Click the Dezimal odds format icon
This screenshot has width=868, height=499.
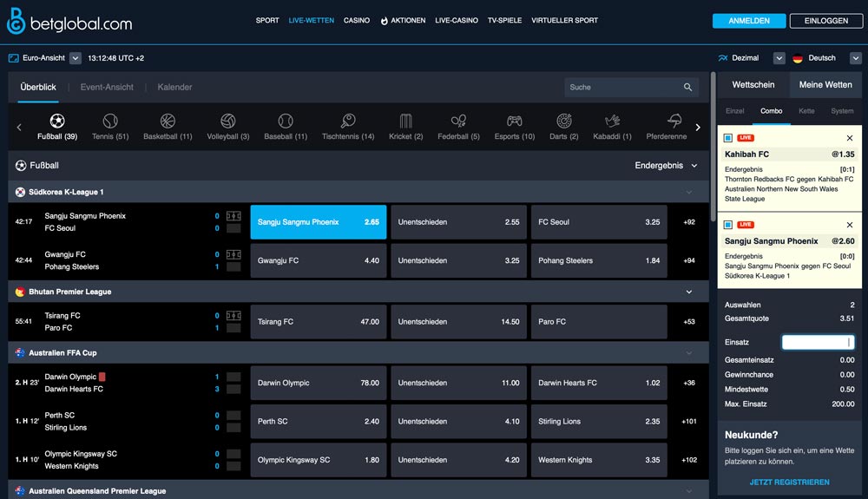[723, 58]
